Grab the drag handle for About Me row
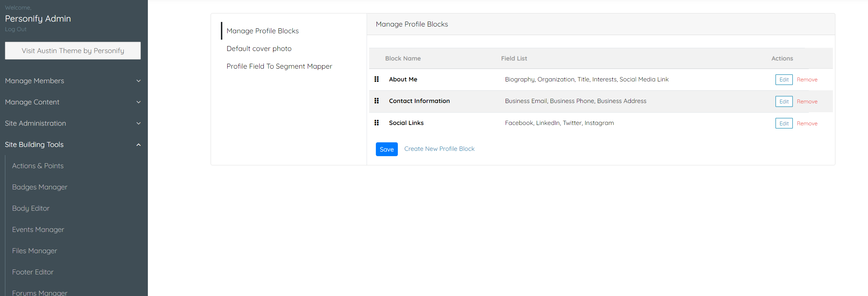This screenshot has width=868, height=296. 377,79
